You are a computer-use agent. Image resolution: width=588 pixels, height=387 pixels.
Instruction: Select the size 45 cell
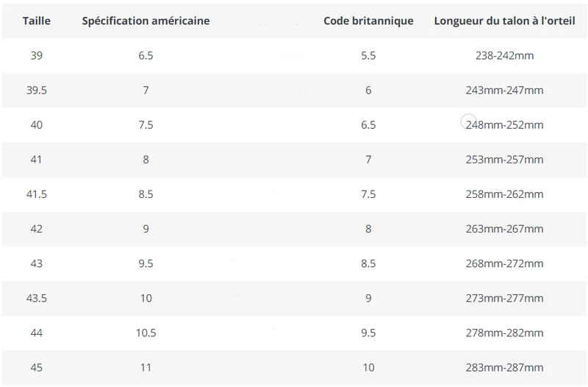[x=36, y=367]
